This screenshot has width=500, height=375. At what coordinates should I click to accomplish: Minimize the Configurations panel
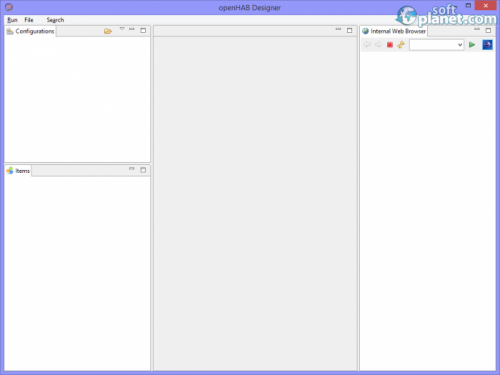(132, 29)
